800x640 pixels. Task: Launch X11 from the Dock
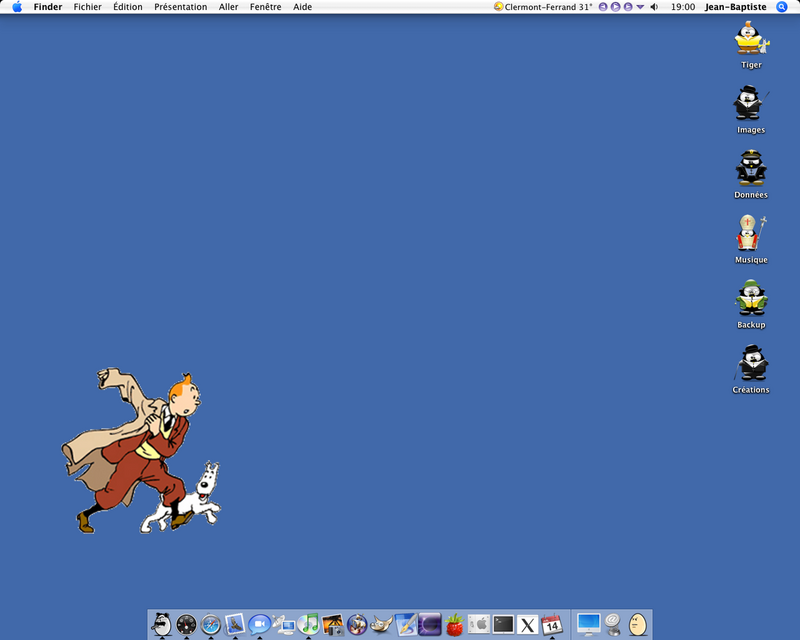(x=528, y=625)
